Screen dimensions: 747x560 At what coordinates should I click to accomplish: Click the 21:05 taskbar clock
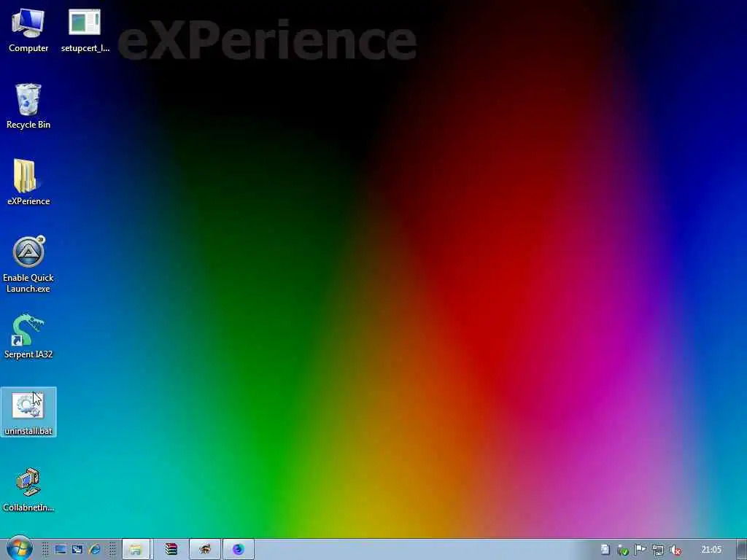[x=711, y=550]
